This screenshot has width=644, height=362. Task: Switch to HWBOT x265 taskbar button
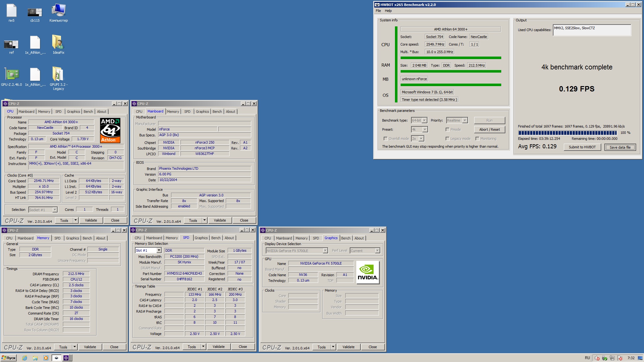(x=56, y=358)
